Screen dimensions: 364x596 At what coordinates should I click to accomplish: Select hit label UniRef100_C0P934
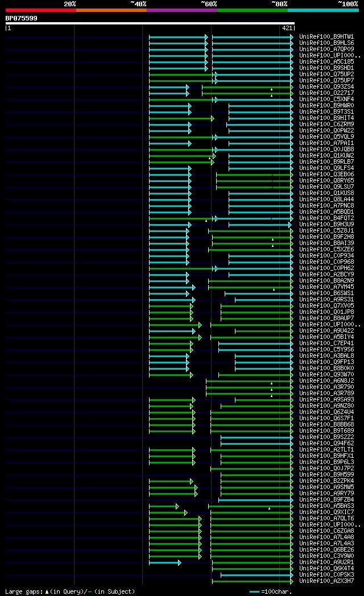click(x=326, y=255)
